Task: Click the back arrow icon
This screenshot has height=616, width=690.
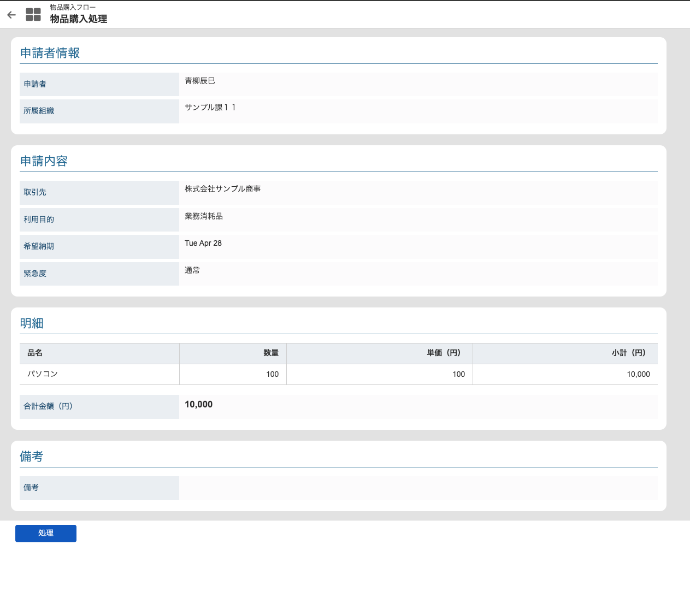Action: (11, 15)
